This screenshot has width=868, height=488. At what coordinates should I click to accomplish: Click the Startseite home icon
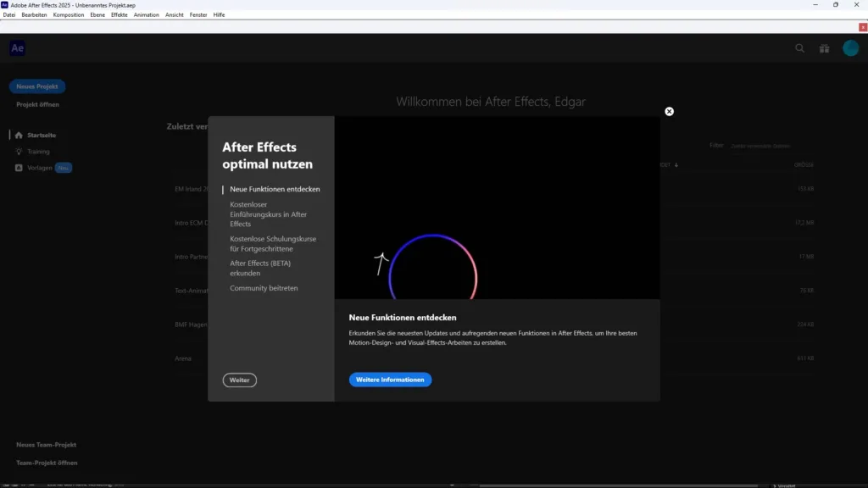tap(19, 135)
